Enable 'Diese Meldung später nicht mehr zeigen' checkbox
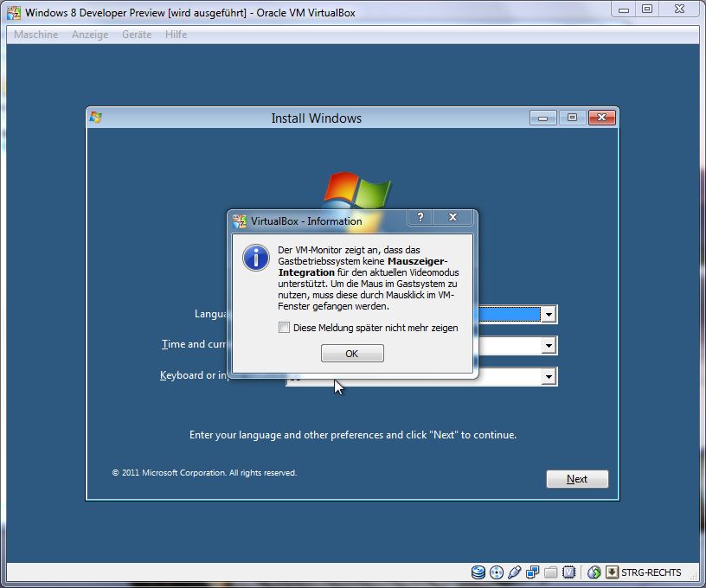The image size is (706, 588). 284,327
